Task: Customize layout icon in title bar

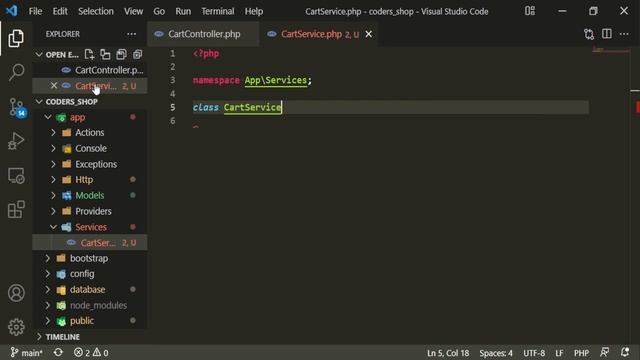Action: pyautogui.click(x=530, y=11)
